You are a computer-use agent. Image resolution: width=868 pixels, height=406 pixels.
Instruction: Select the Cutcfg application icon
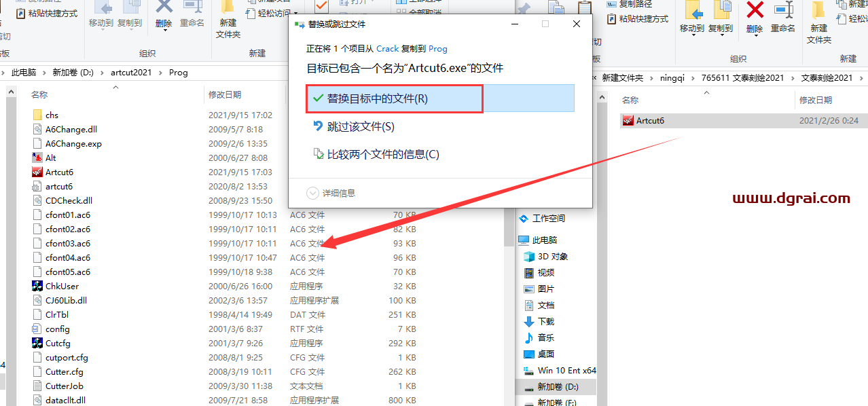coord(38,343)
